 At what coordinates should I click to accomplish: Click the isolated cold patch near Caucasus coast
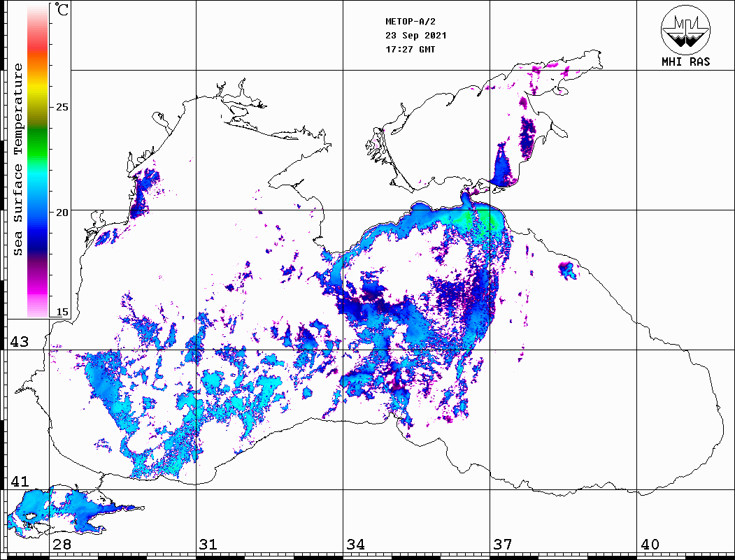(x=568, y=270)
